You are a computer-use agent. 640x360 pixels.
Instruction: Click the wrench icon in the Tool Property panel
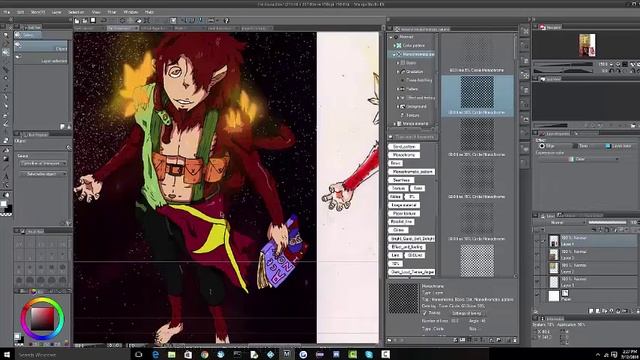click(69, 148)
